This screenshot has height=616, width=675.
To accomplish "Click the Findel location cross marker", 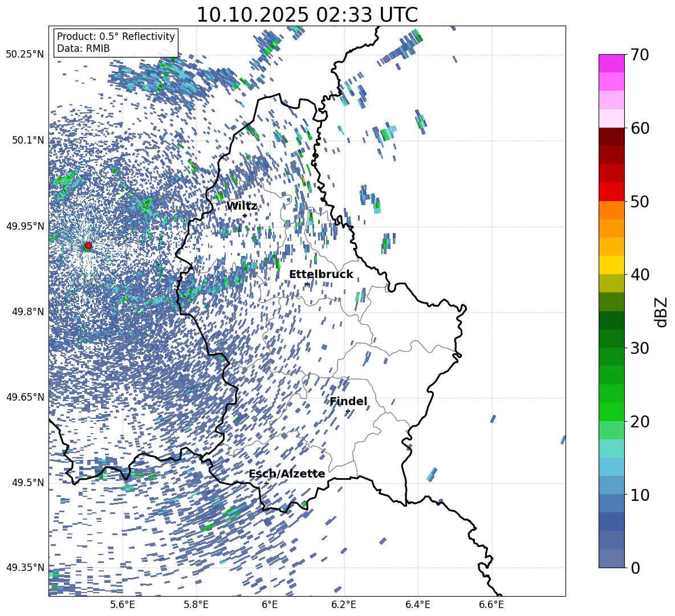I will pos(347,411).
